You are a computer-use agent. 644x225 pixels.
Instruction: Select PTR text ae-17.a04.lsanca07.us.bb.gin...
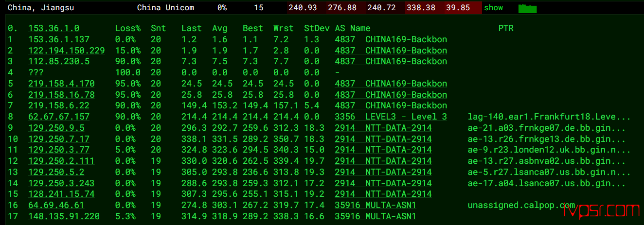click(x=547, y=183)
